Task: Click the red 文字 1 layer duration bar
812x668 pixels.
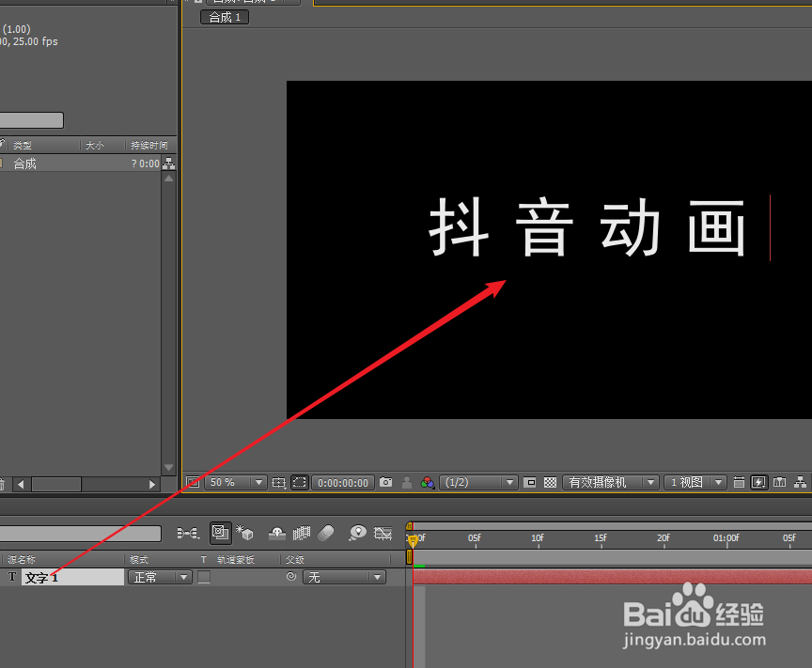Action: [x=613, y=576]
